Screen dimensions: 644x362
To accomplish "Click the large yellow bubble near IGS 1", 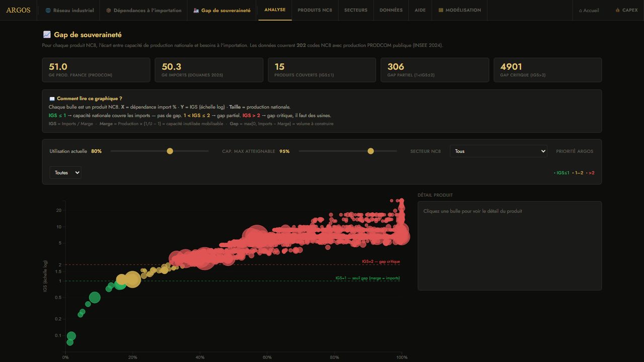I will tap(132, 279).
